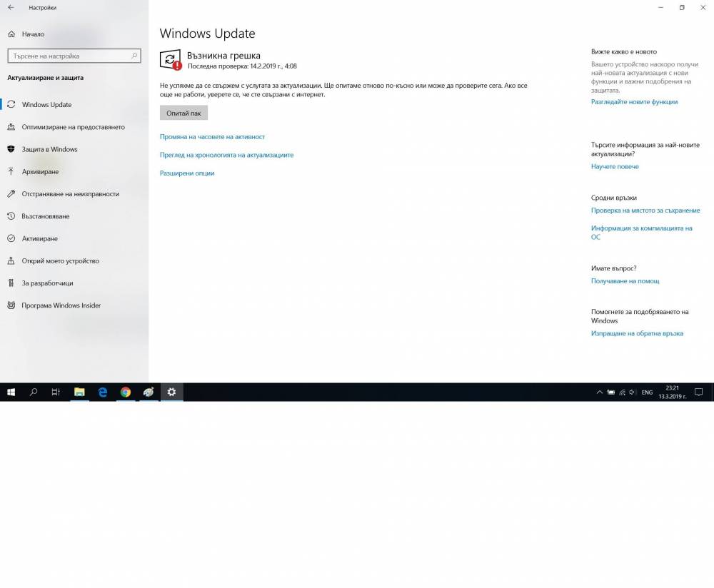Image resolution: width=714 pixels, height=588 pixels.
Task: Open Програма Windows Insider section
Action: (x=74, y=305)
